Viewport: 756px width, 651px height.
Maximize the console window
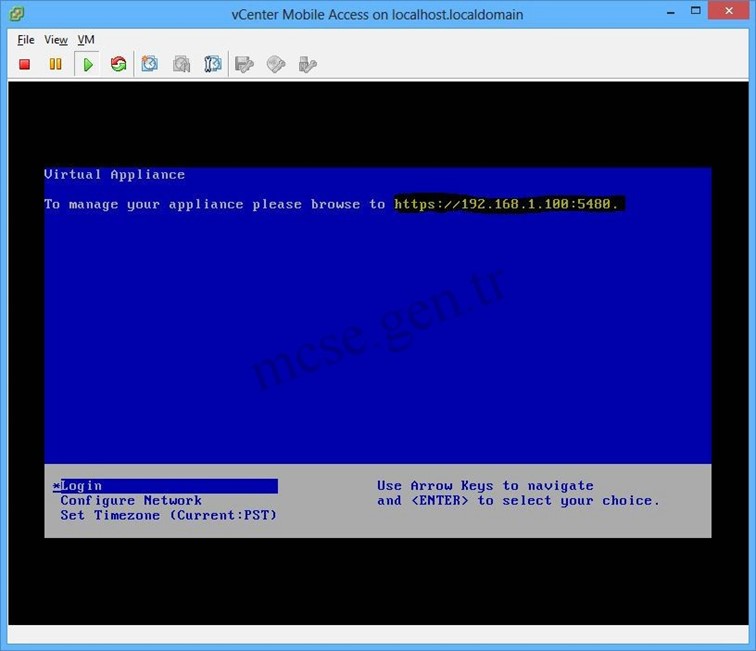pos(695,11)
